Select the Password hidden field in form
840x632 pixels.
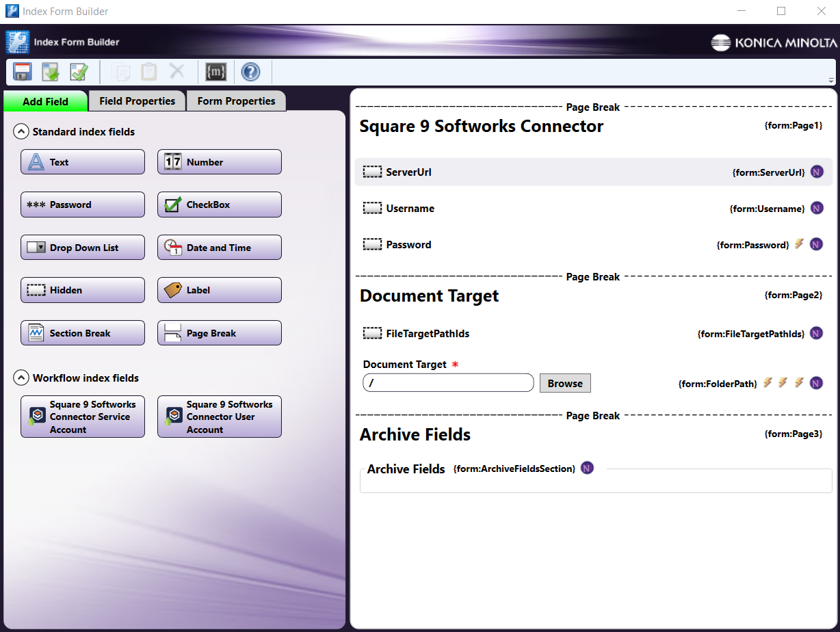(594, 245)
